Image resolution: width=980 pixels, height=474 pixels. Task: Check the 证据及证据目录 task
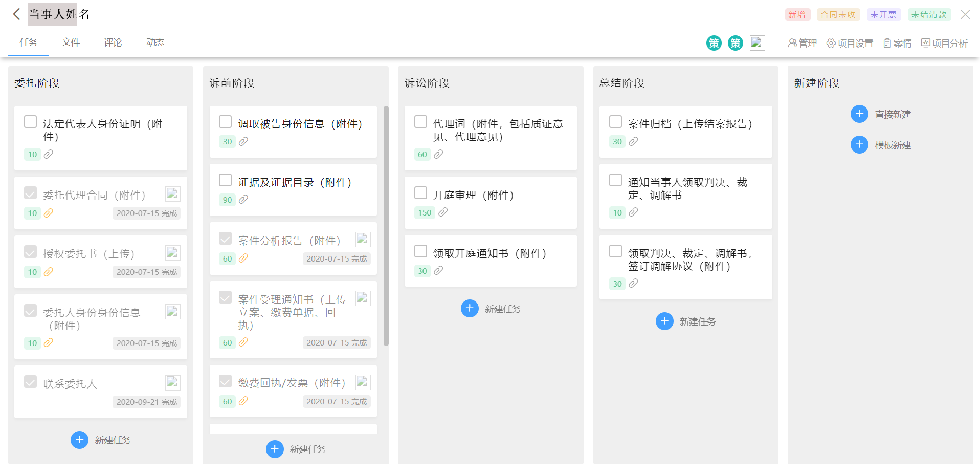click(226, 180)
